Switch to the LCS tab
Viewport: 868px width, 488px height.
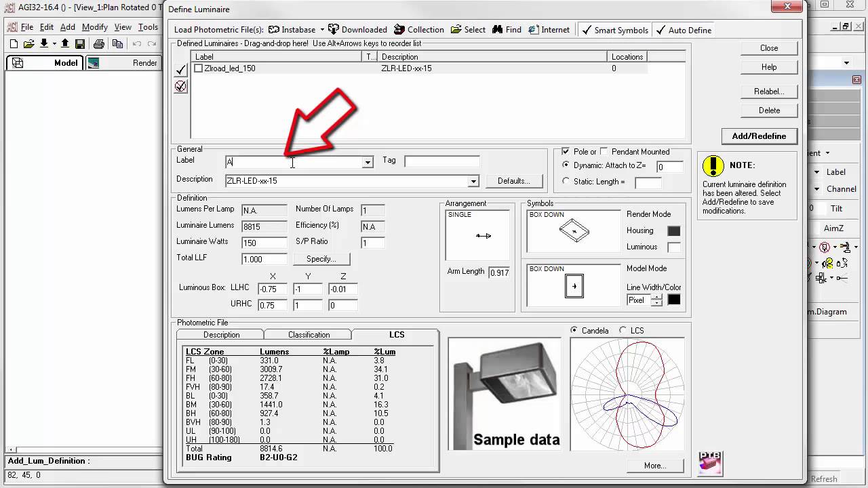click(x=397, y=335)
